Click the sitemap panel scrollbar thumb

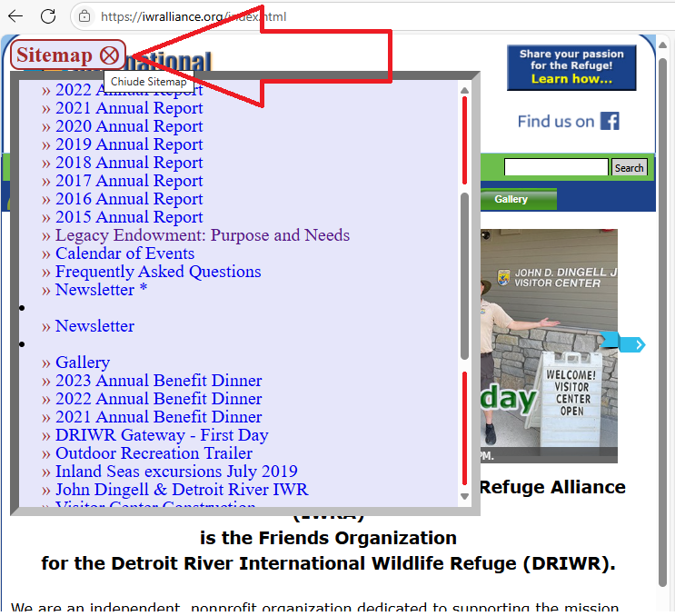(464, 275)
